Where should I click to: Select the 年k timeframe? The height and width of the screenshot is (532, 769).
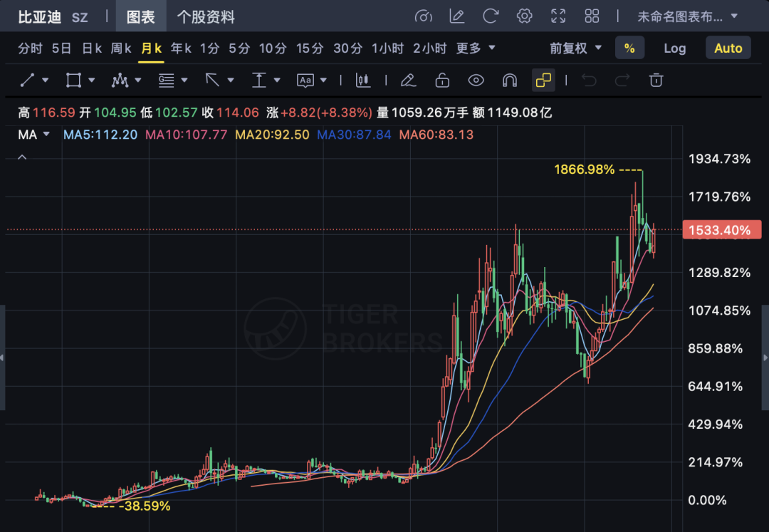pos(181,48)
